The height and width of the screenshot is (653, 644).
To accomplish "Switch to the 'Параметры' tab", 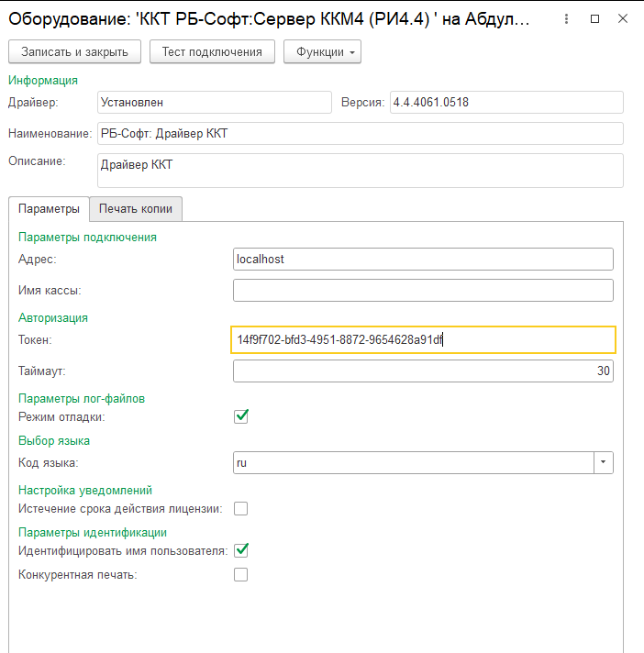I will 49,208.
